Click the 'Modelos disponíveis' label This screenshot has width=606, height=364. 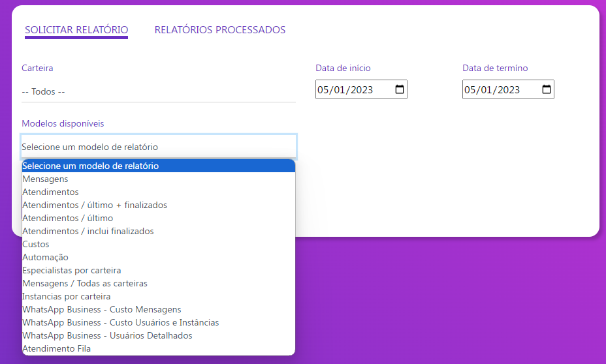[63, 123]
